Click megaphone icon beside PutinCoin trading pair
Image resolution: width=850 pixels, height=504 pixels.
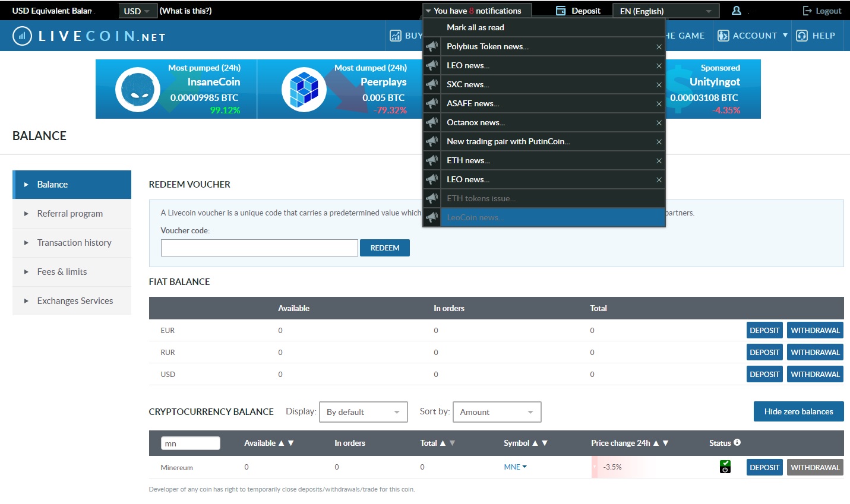point(432,141)
